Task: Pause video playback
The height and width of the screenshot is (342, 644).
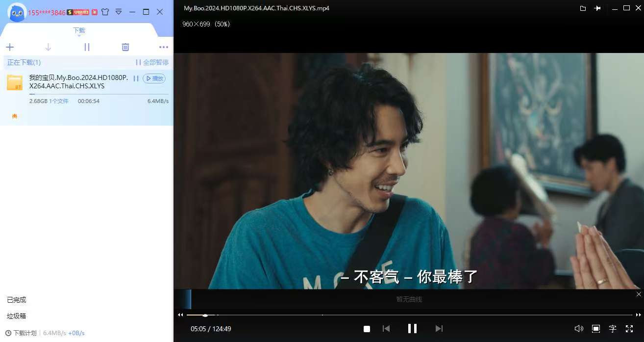Action: (x=412, y=329)
